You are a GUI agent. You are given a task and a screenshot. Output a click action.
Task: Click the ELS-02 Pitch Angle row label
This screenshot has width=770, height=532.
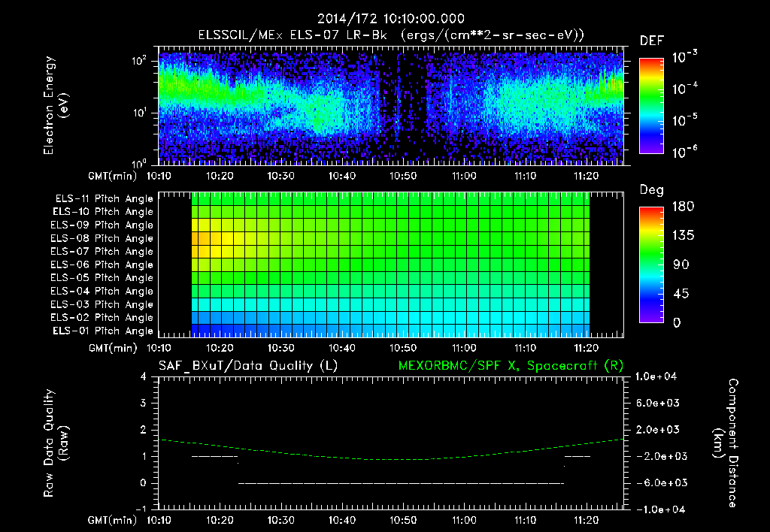pos(102,318)
